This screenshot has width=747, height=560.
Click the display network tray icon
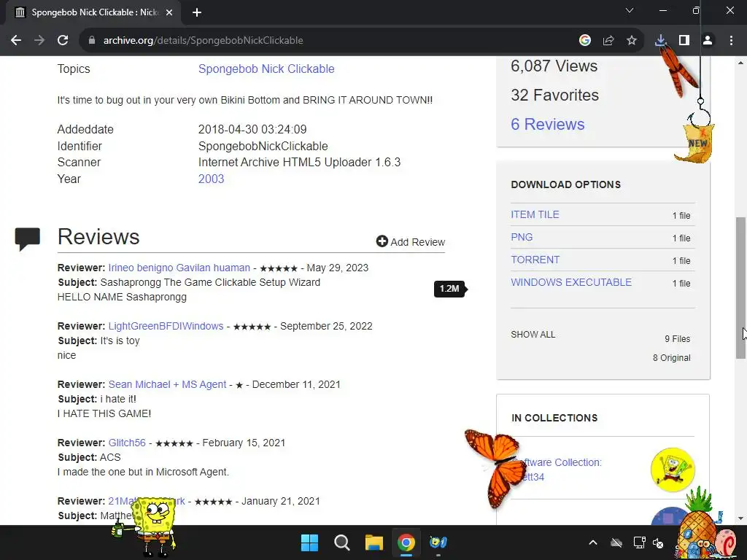(x=639, y=542)
